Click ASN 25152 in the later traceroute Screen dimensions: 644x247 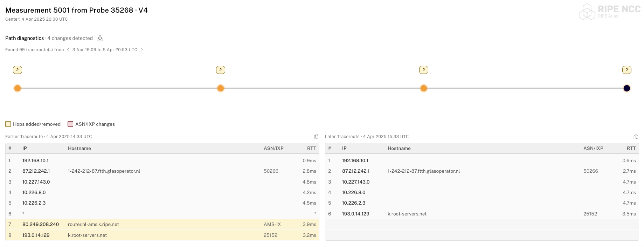point(590,214)
